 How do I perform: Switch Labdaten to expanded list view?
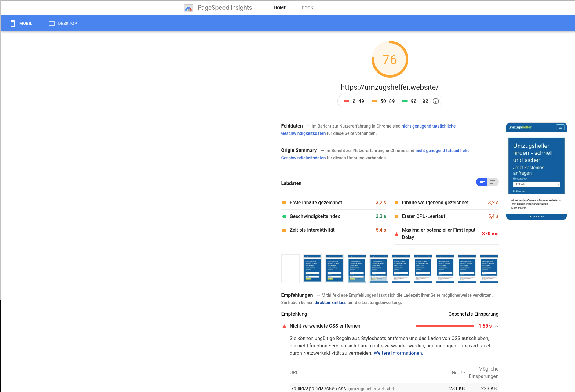(493, 182)
